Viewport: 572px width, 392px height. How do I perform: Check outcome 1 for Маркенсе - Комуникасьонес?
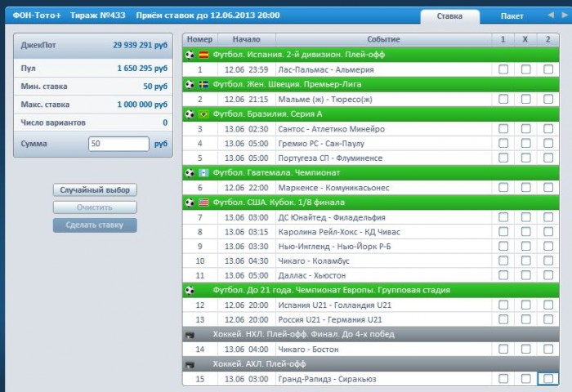(x=503, y=188)
